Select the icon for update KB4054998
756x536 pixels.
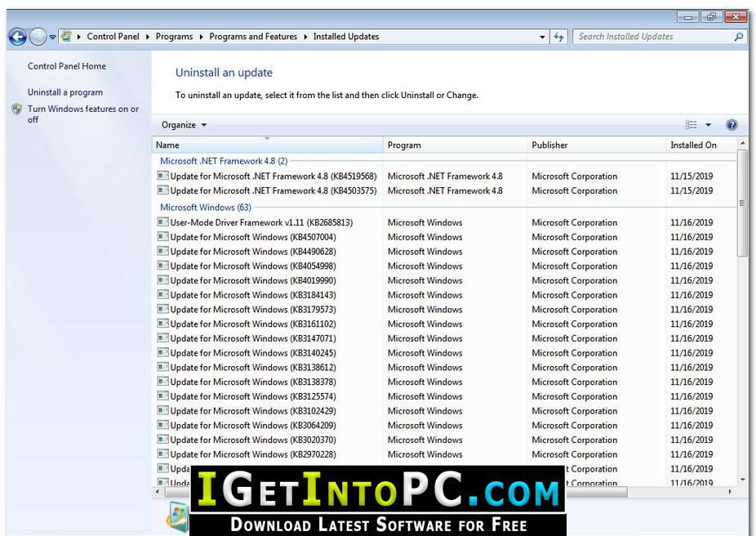tap(163, 266)
